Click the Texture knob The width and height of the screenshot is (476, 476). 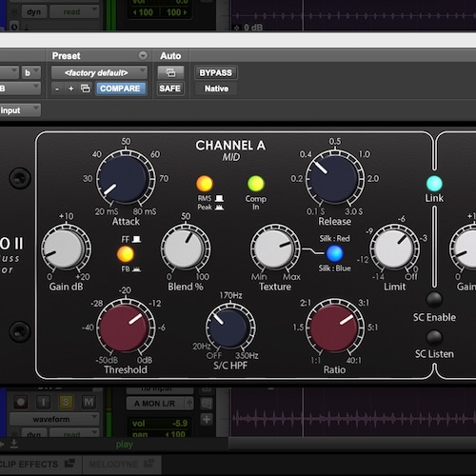[x=275, y=248]
